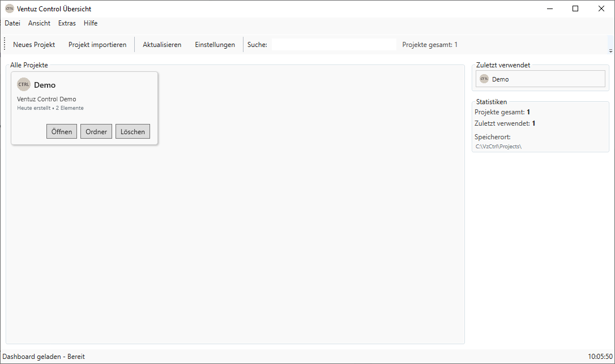Click the Ventuz Control title bar icon
The image size is (615, 364).
tap(10, 8)
